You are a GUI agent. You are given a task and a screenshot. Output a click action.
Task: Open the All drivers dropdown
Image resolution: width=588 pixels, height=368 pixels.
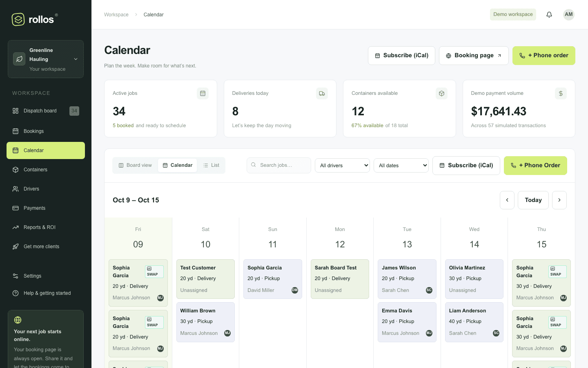tap(342, 166)
